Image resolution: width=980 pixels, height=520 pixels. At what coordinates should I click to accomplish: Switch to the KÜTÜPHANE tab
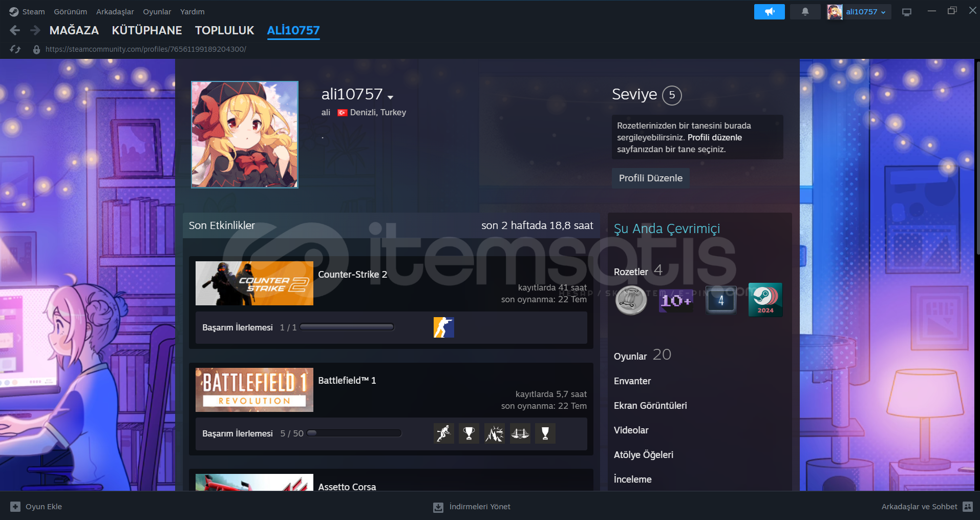click(x=147, y=30)
